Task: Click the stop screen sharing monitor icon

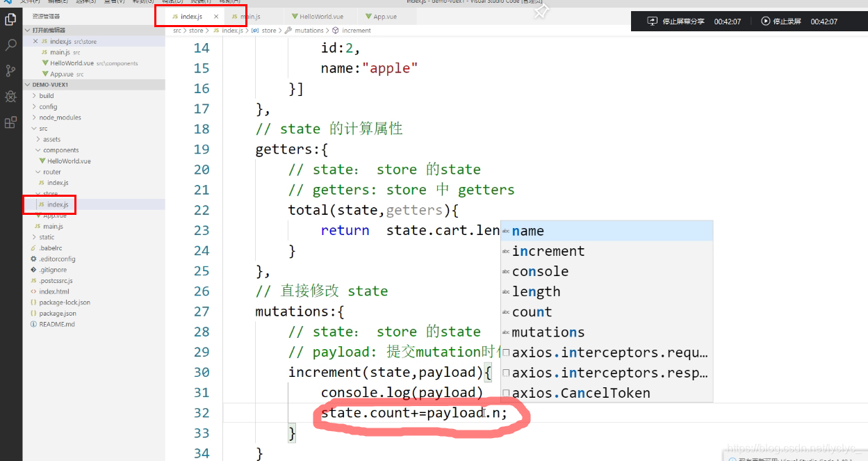Action: click(x=652, y=22)
